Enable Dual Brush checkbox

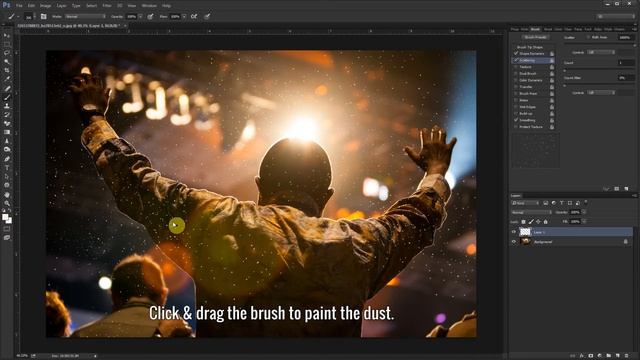(x=516, y=73)
